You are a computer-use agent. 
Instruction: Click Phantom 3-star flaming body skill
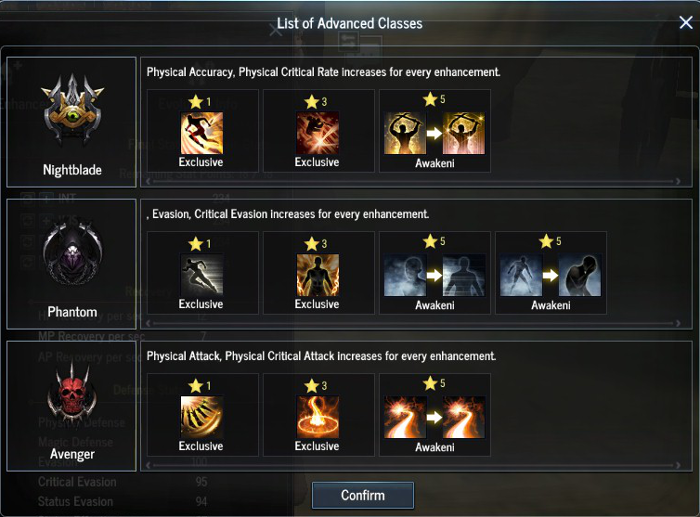pos(317,275)
